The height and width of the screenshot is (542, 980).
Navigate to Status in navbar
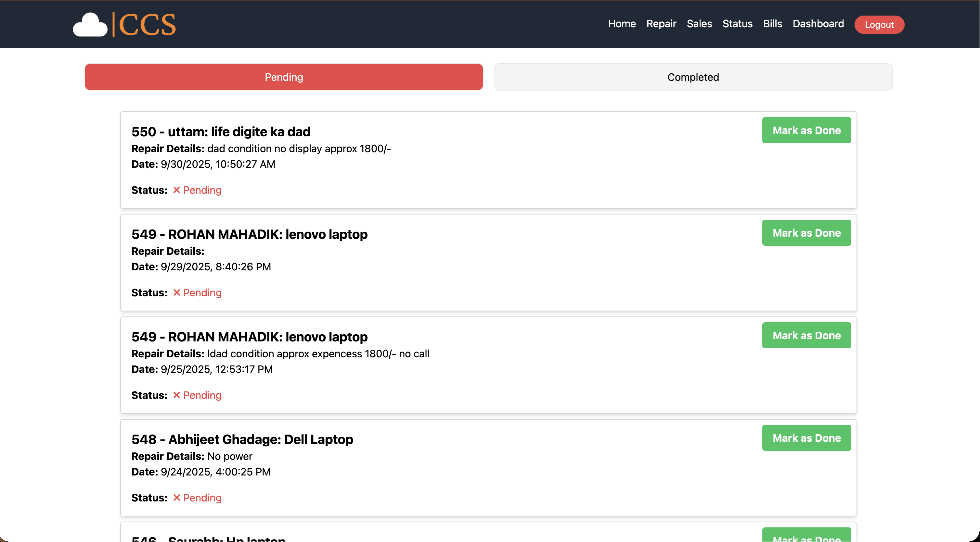pos(737,24)
